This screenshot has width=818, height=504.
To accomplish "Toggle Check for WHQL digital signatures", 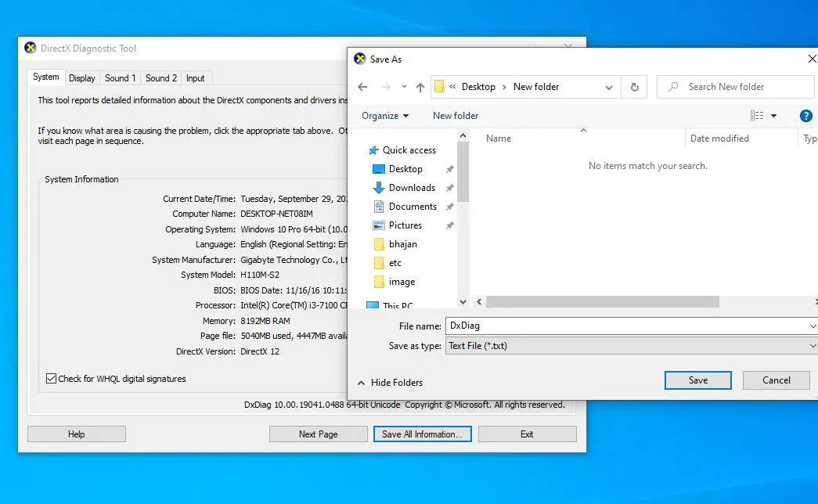I will [x=52, y=379].
